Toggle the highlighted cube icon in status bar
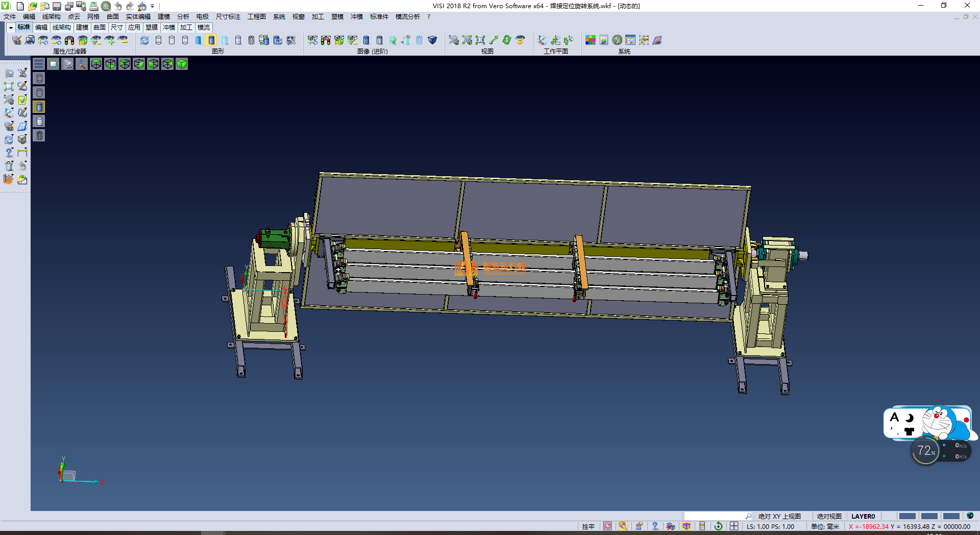Viewport: 980px width, 535px height. click(x=687, y=526)
